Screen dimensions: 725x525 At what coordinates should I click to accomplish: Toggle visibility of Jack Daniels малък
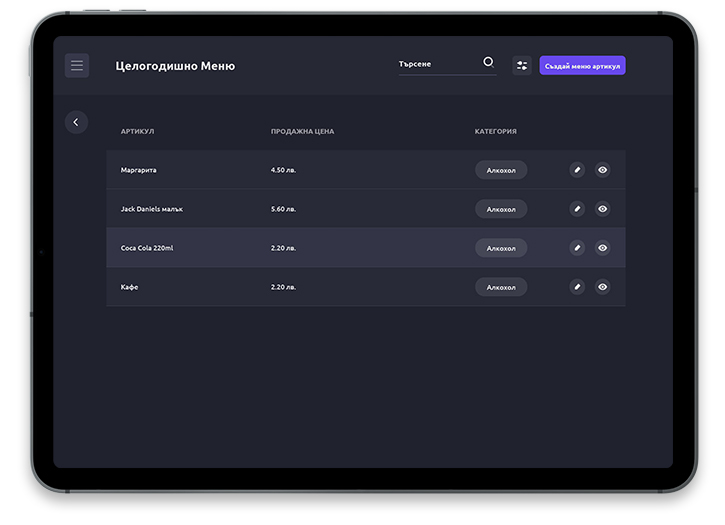(602, 209)
